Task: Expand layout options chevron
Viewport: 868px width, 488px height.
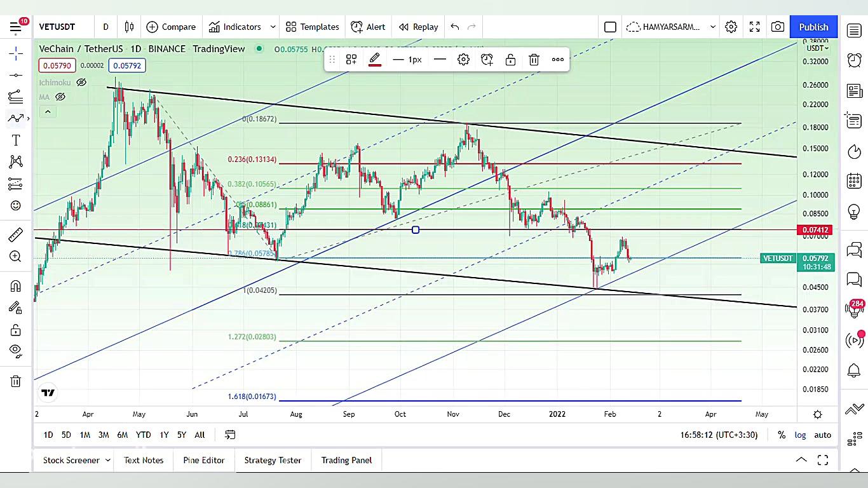Action: coord(713,27)
